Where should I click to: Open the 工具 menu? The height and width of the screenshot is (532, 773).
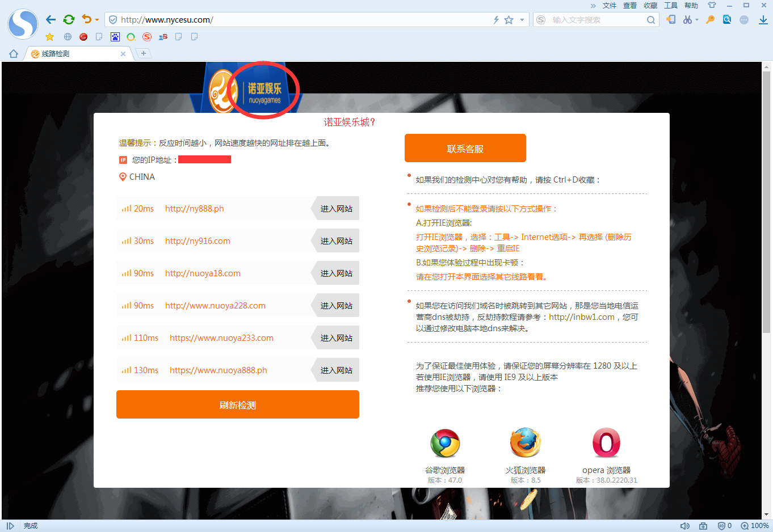click(x=671, y=6)
